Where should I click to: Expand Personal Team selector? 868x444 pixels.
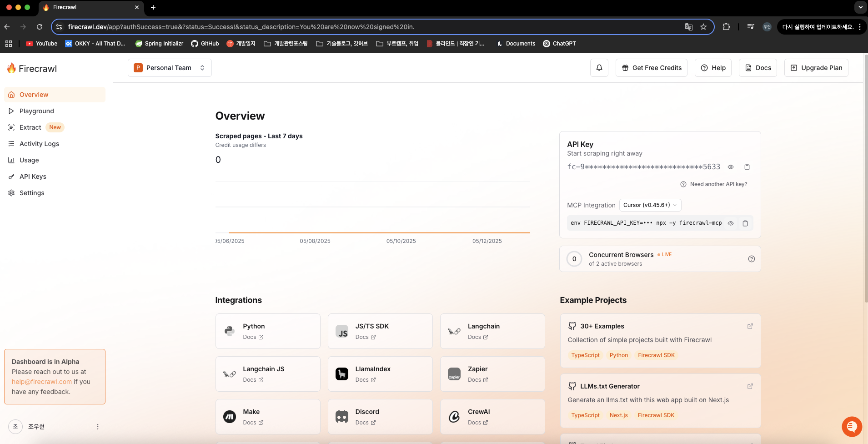point(170,68)
